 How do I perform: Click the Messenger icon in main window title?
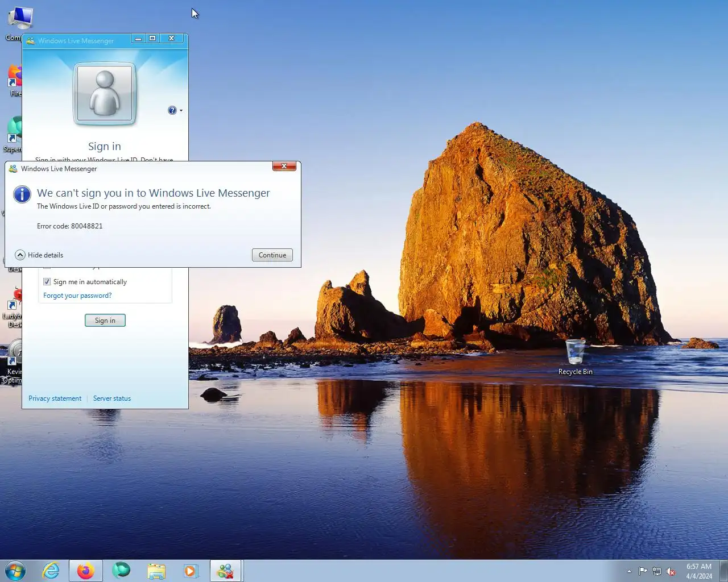point(31,41)
